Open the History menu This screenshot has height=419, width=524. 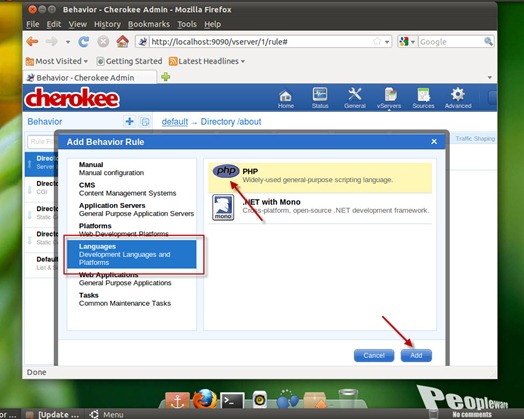coord(107,24)
